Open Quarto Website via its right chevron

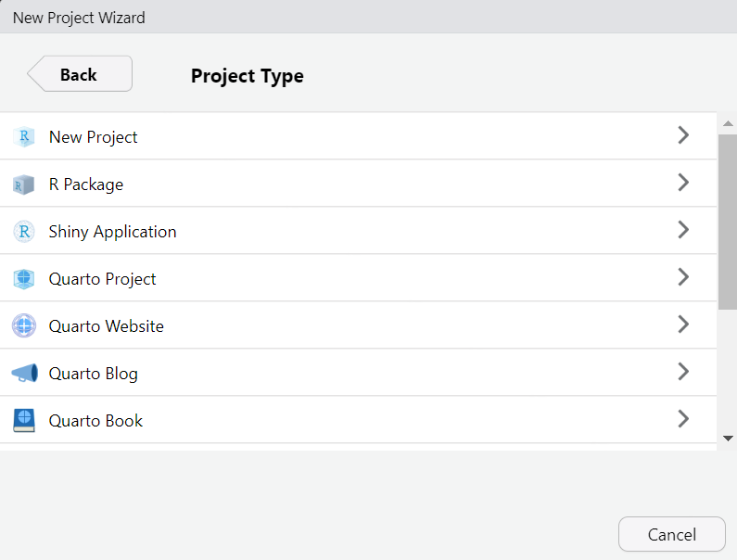pyautogui.click(x=683, y=325)
